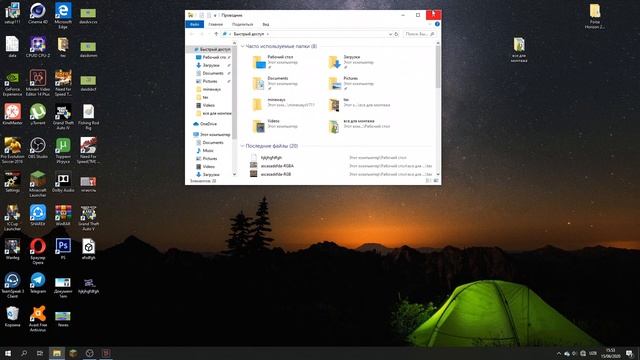Open the notification center icon
Screen dimensions: 640x360
(630, 353)
